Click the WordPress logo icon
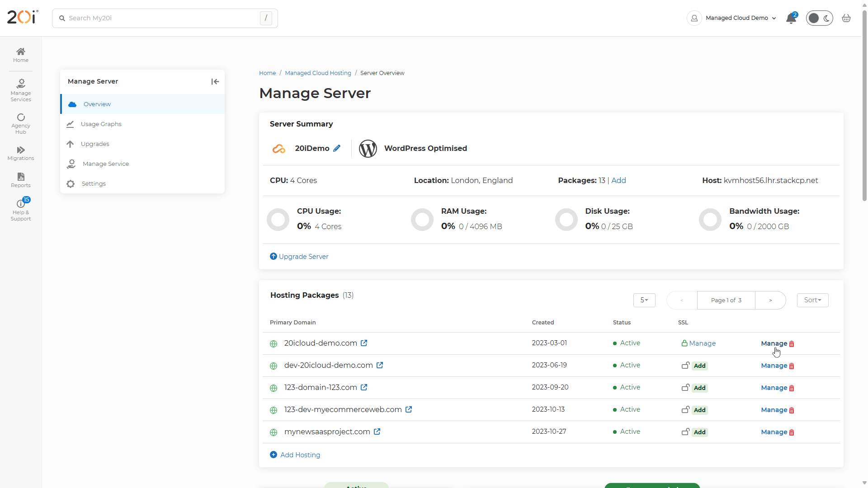Image resolution: width=868 pixels, height=488 pixels. click(x=368, y=148)
